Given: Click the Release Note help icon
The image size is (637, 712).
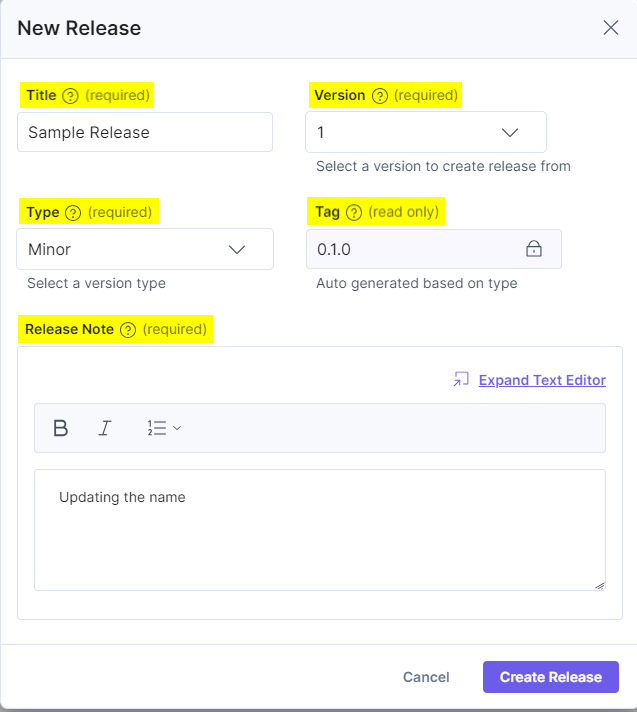Looking at the screenshot, I should pos(128,330).
